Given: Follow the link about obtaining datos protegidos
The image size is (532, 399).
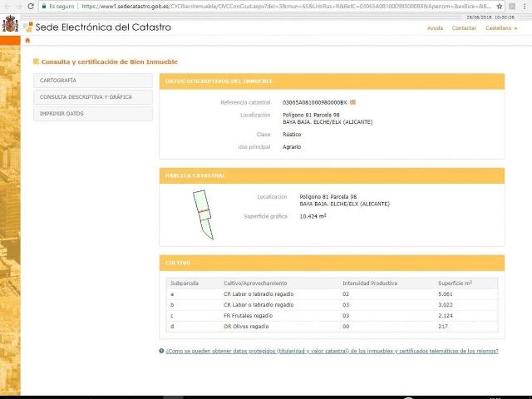Looking at the screenshot, I should click(x=332, y=351).
